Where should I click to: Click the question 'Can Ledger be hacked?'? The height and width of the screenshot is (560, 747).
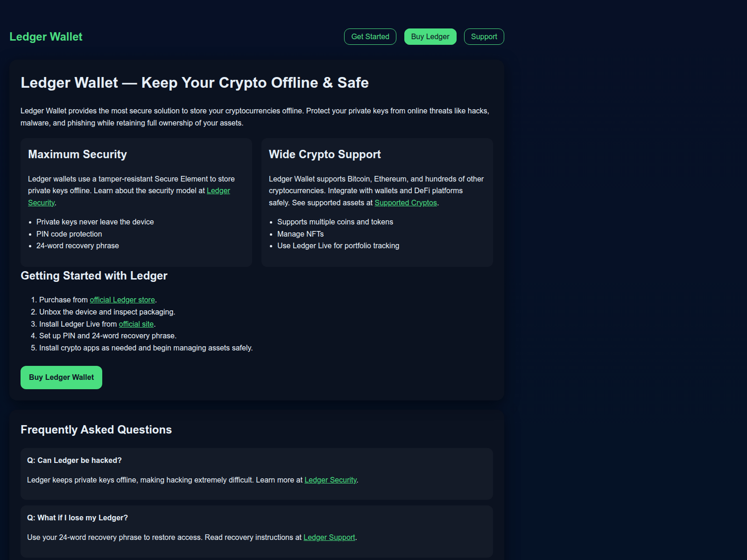click(x=74, y=461)
